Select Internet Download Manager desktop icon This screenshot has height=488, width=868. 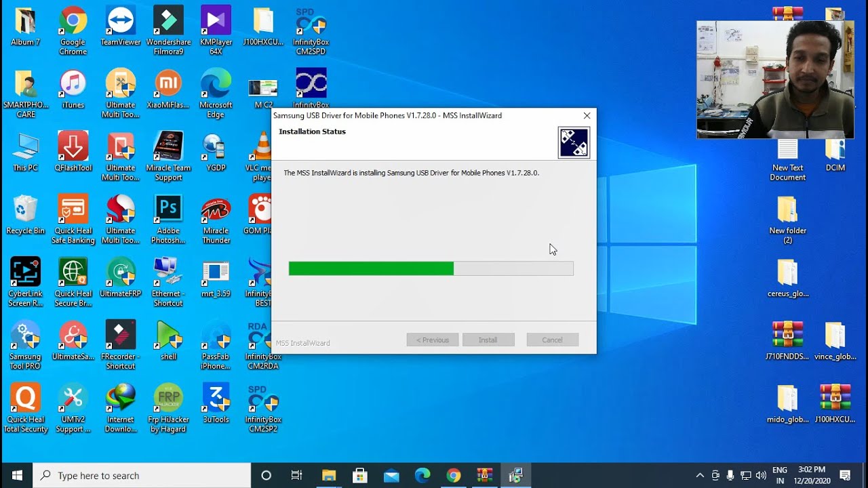[x=121, y=409]
